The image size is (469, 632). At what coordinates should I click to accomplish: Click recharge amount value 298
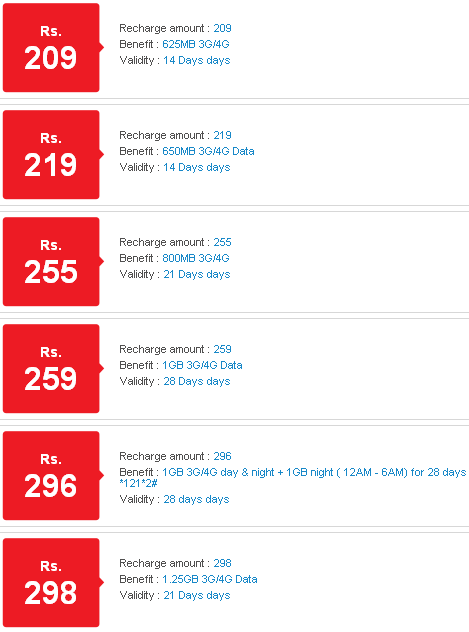[222, 563]
